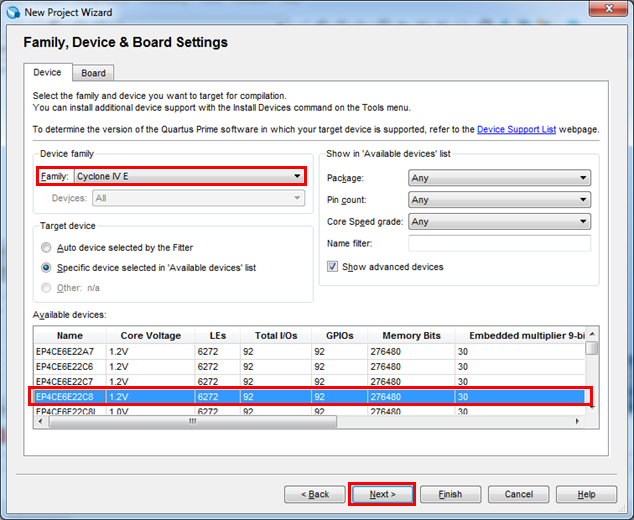This screenshot has height=520, width=634.
Task: Select Auto device selected by the Fitter
Action: pyautogui.click(x=46, y=247)
